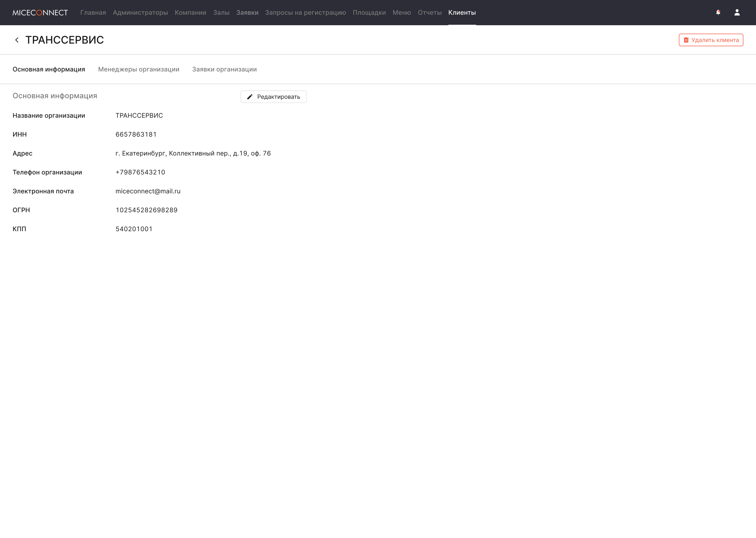Open the Меню navigation item
The width and height of the screenshot is (756, 538).
pos(402,13)
